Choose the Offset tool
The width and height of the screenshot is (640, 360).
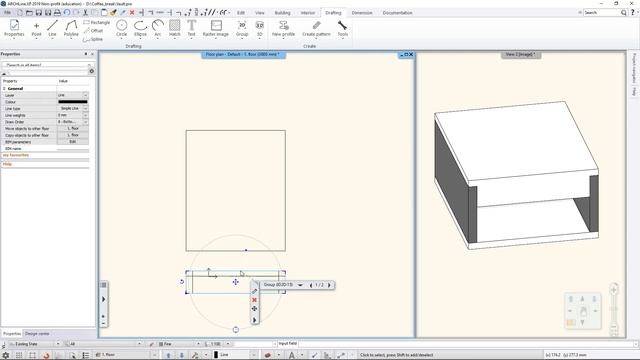93,31
